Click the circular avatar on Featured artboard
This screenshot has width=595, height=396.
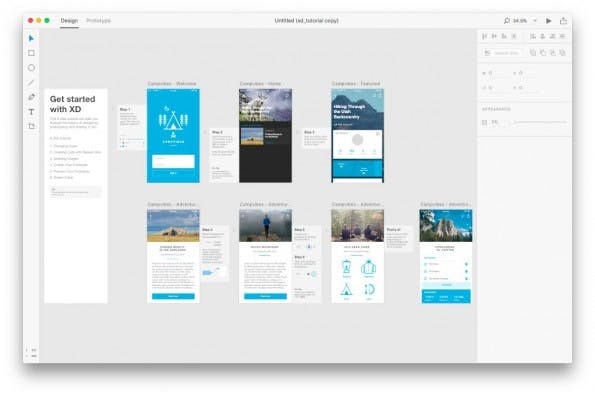(357, 140)
